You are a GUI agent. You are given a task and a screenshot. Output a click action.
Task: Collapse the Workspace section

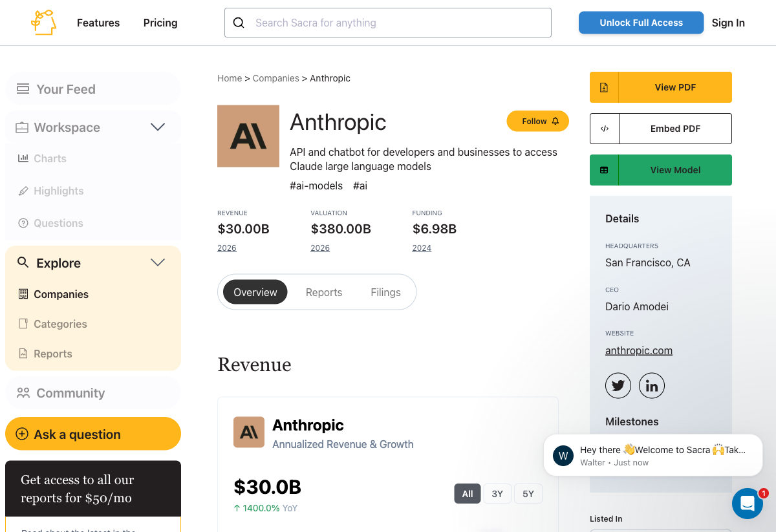pyautogui.click(x=157, y=127)
